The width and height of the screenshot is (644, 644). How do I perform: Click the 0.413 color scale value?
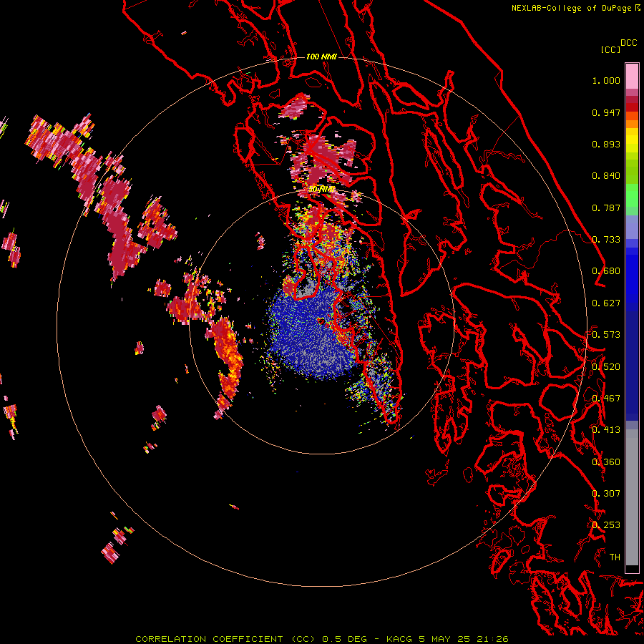606,430
